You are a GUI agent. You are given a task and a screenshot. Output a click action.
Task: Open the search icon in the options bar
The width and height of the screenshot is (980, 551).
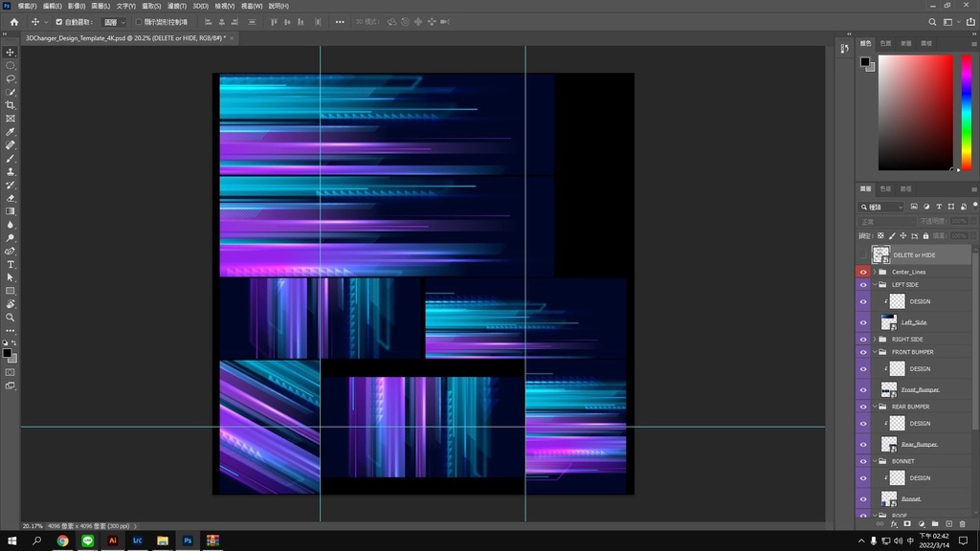click(x=932, y=22)
